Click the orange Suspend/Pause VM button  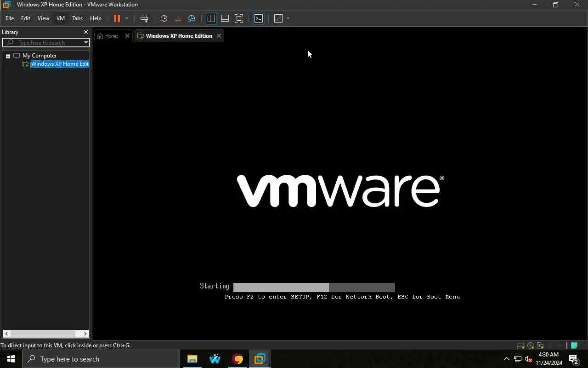(x=117, y=18)
